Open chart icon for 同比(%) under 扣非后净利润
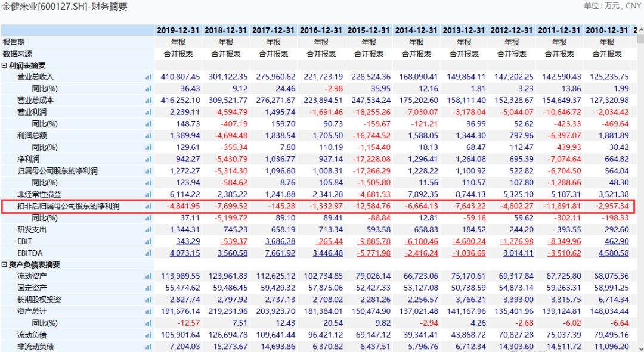Viewport: 644px width, 352px height. click(x=148, y=218)
